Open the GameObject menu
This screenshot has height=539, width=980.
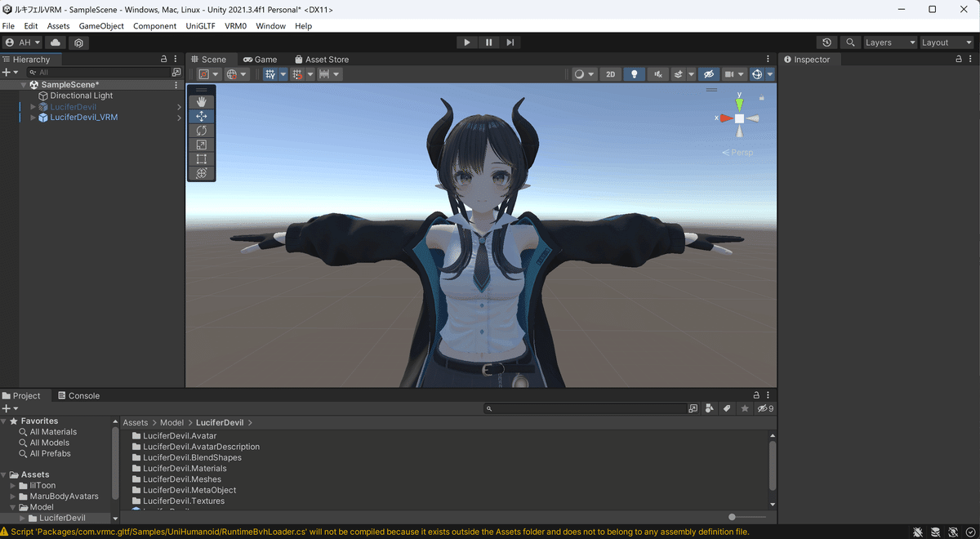pos(101,26)
